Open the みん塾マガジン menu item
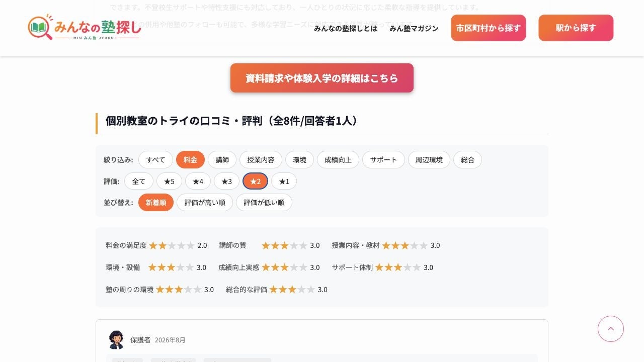Viewport: 644px width, 362px height. (x=414, y=28)
